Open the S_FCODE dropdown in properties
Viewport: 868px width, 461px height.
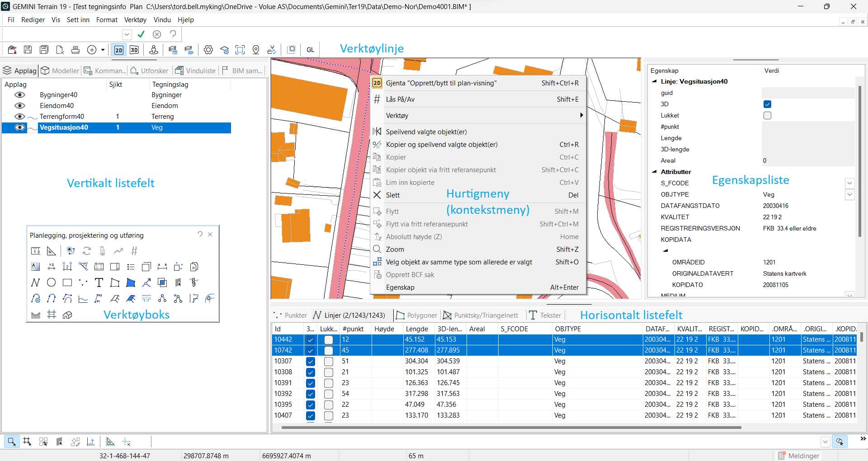tap(849, 183)
